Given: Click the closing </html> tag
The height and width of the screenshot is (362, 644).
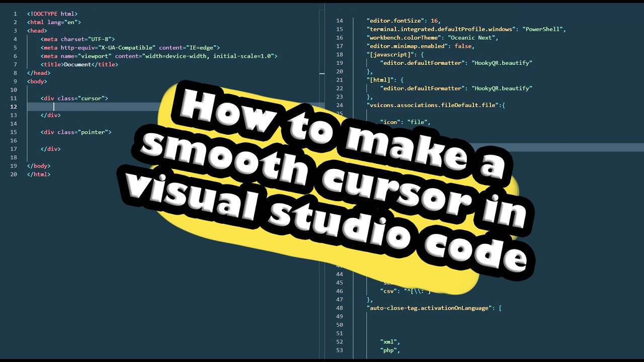Looking at the screenshot, I should point(39,174).
